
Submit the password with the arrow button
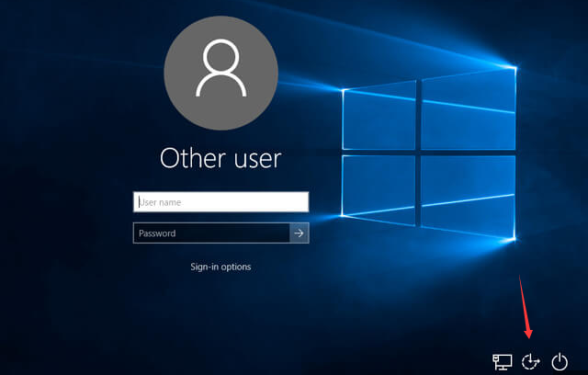click(299, 233)
